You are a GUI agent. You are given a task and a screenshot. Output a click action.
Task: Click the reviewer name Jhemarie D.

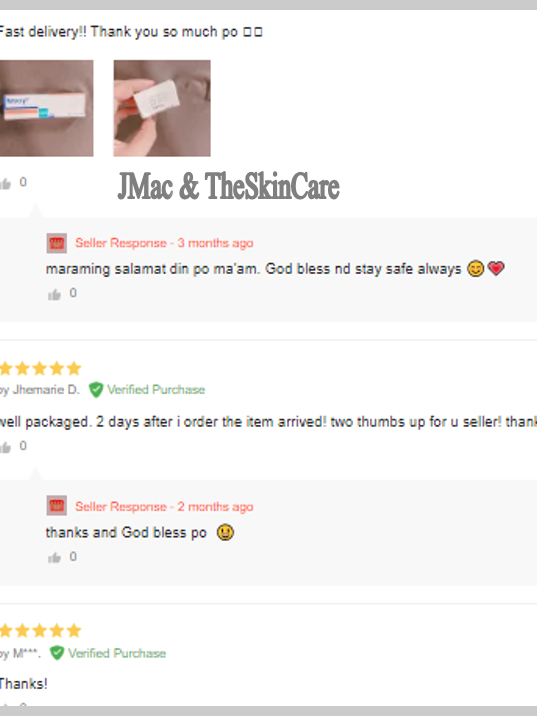point(46,390)
